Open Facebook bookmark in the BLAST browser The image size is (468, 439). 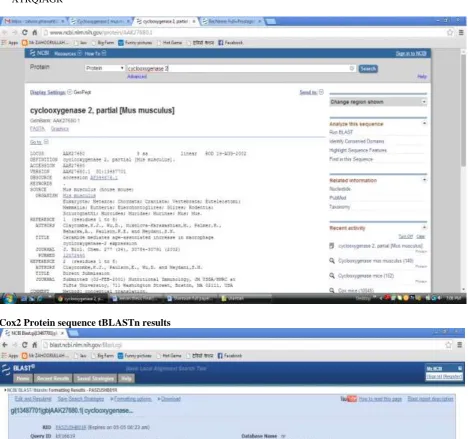tap(230, 356)
